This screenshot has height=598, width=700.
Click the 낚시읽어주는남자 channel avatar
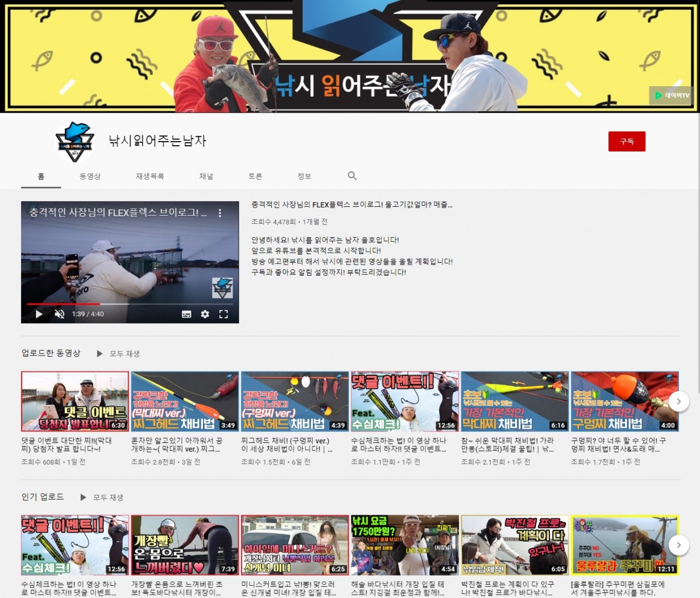click(x=75, y=142)
